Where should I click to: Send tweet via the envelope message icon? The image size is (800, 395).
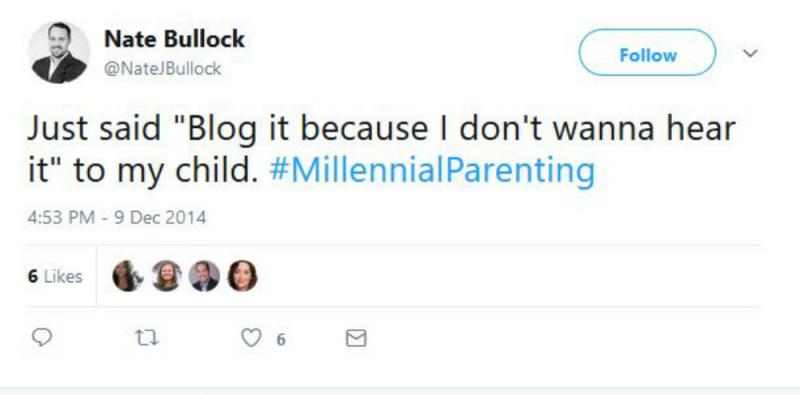(356, 338)
